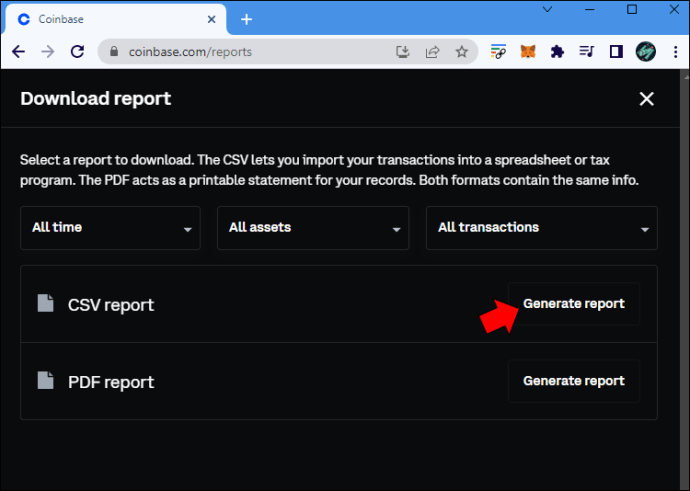Go back to the previous page
690x491 pixels.
[x=18, y=52]
